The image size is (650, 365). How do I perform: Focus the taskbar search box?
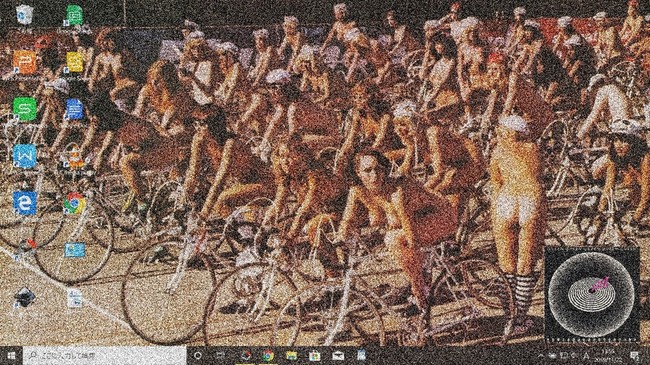click(x=104, y=355)
